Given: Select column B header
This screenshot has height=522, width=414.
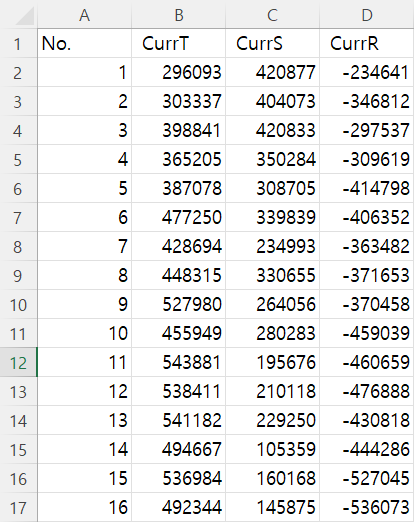Looking at the screenshot, I should (179, 14).
